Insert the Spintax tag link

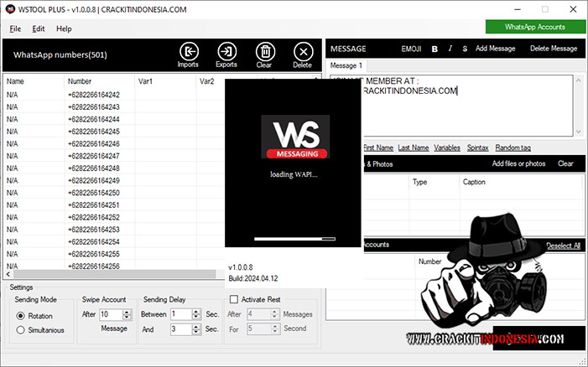click(478, 147)
